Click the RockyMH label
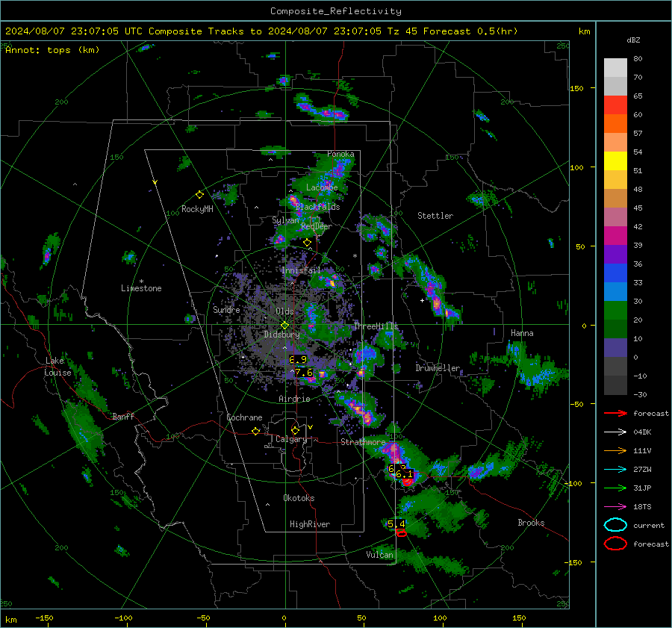This screenshot has width=672, height=628. pos(197,209)
